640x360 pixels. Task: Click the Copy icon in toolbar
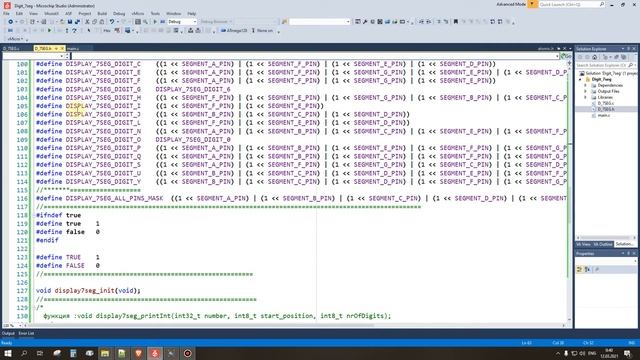click(94, 22)
